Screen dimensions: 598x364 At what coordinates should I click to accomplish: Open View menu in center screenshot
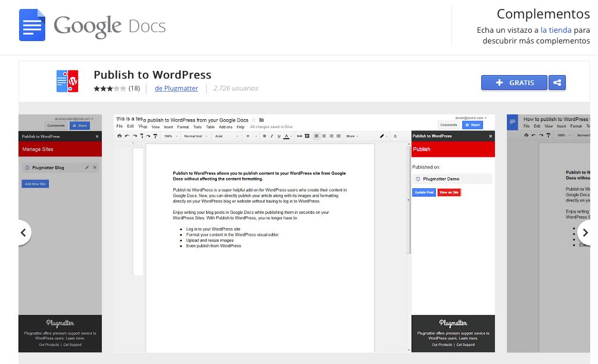pos(155,127)
